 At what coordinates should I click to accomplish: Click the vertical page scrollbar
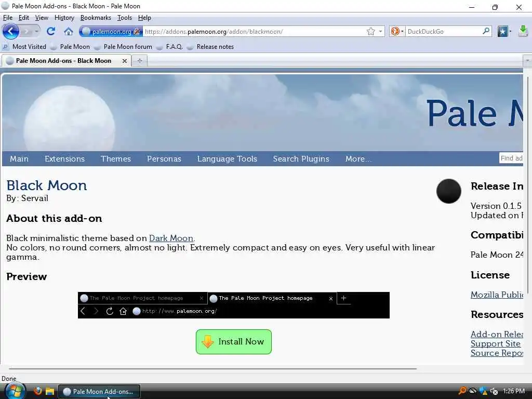(528, 185)
